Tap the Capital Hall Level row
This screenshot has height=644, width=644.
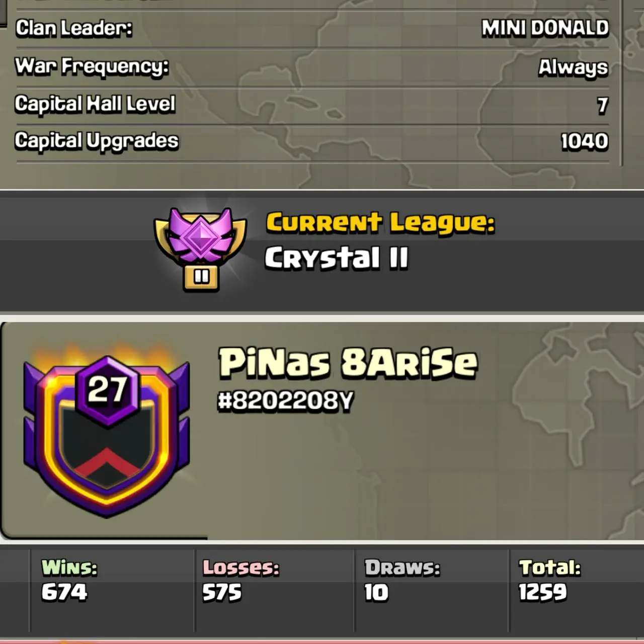[312, 105]
